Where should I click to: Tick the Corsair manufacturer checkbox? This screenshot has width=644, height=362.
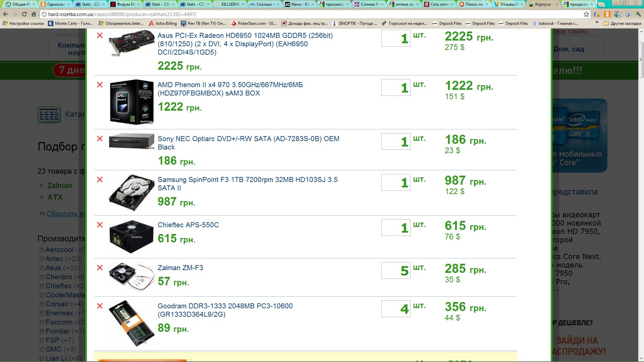(42, 304)
